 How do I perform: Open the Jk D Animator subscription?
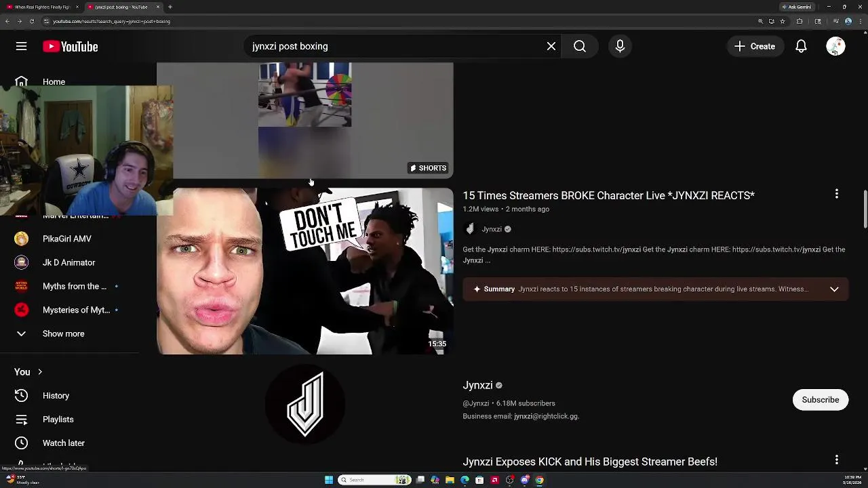(x=68, y=262)
